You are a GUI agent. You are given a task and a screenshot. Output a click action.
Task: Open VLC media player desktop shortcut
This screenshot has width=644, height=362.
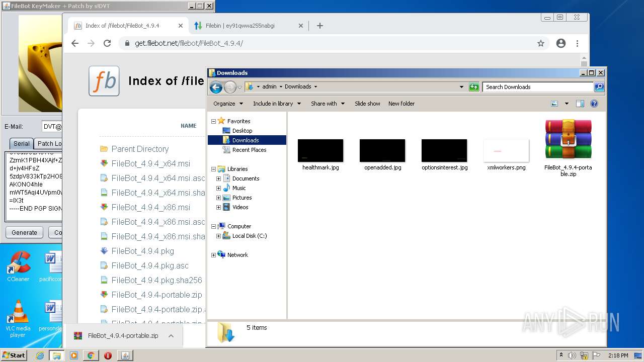tap(18, 318)
